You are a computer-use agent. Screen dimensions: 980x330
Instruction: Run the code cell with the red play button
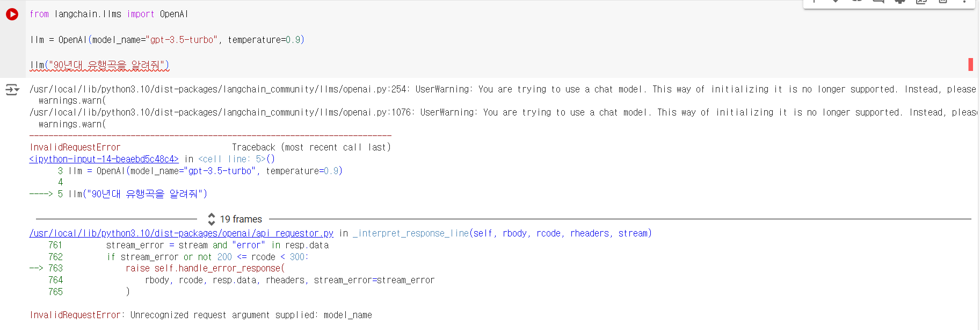[12, 15]
